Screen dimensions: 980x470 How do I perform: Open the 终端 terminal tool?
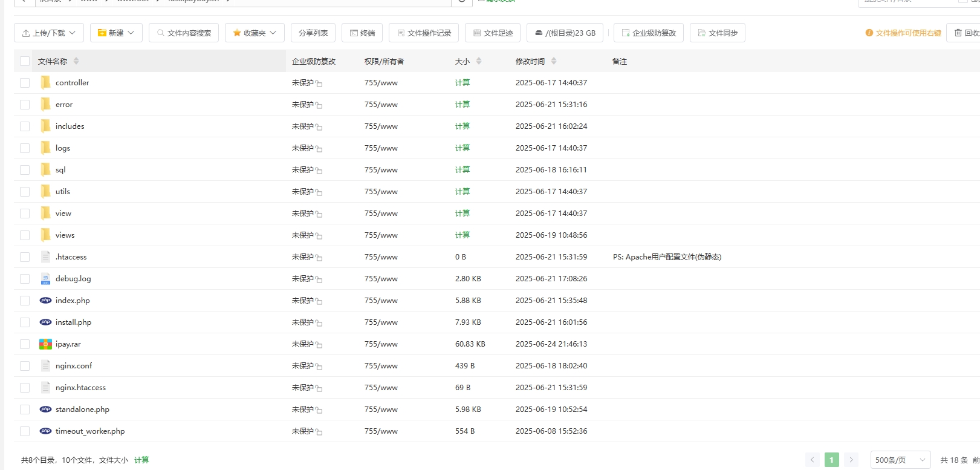tap(362, 33)
